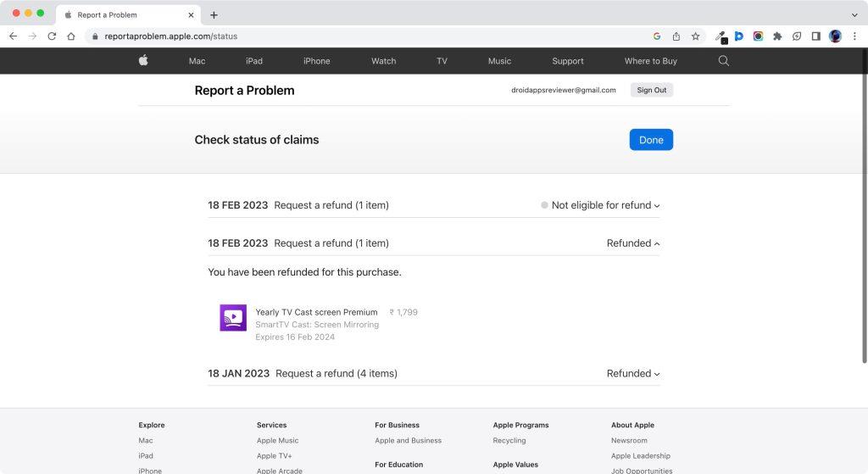
Task: Open the search magnifier icon in Apple nav
Action: (724, 61)
